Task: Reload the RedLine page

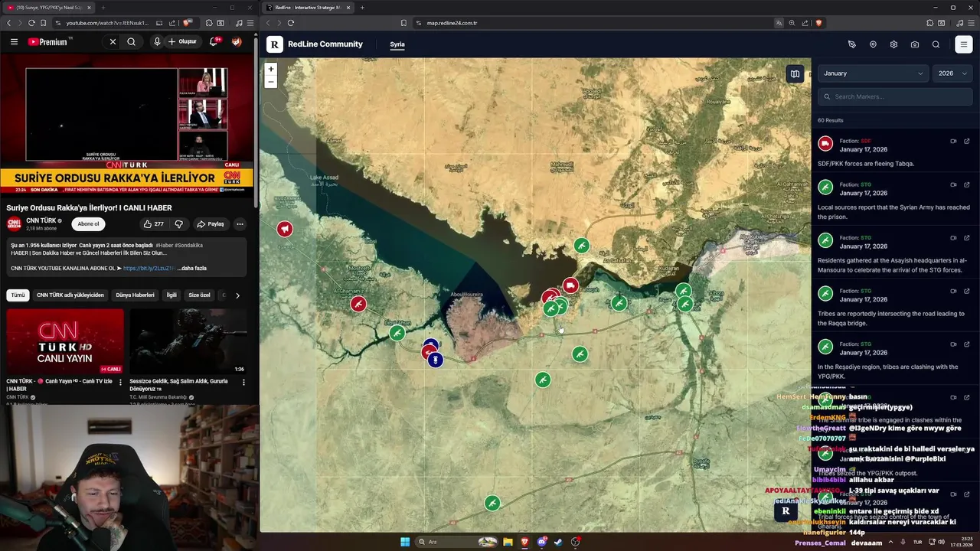Action: click(x=291, y=23)
